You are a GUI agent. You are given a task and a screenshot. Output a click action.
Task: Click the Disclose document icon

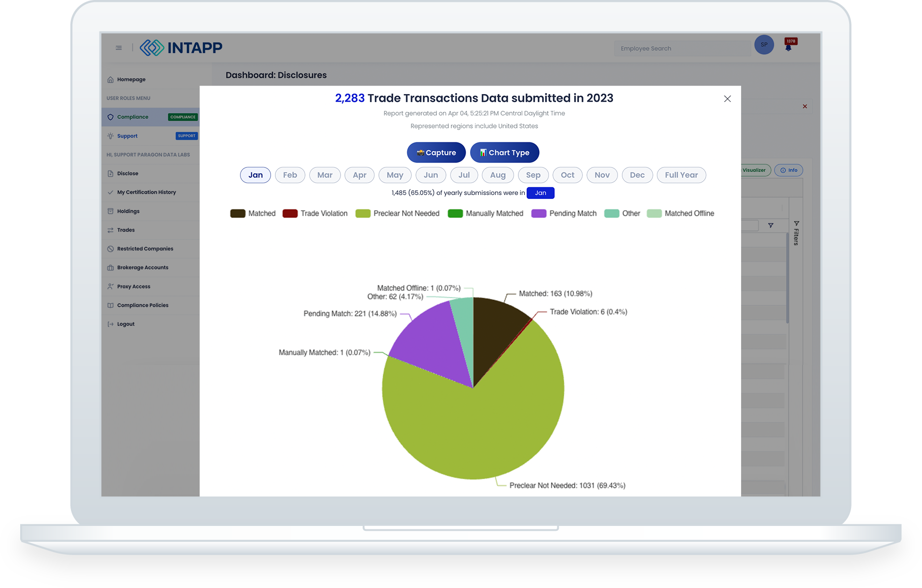110,173
